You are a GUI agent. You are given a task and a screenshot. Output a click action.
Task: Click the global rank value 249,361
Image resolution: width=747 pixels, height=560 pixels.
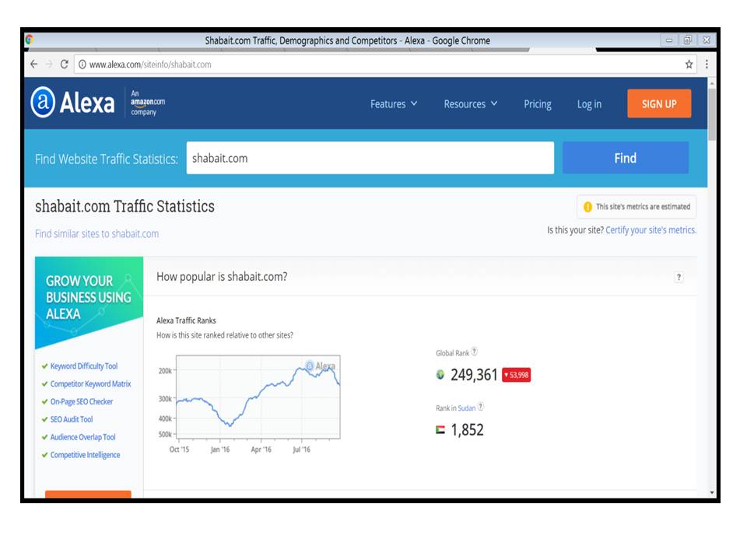474,375
